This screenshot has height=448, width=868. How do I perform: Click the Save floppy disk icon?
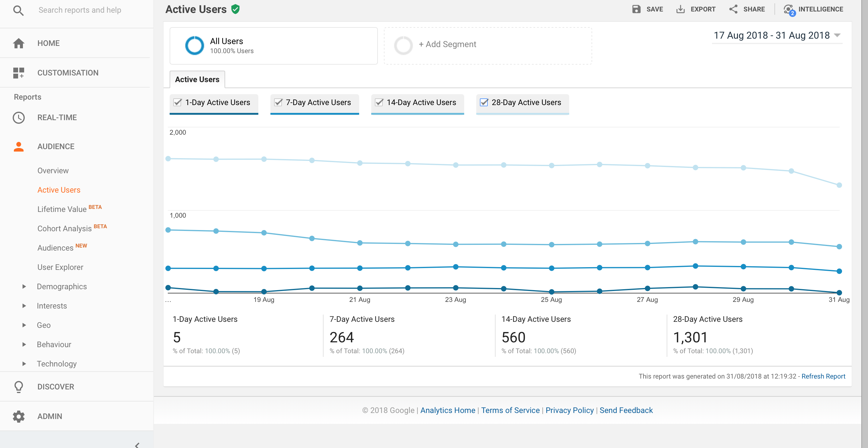pos(636,9)
